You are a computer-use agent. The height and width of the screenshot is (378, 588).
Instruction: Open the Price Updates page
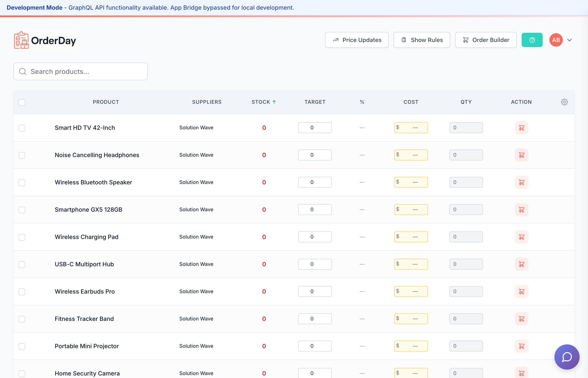click(357, 40)
